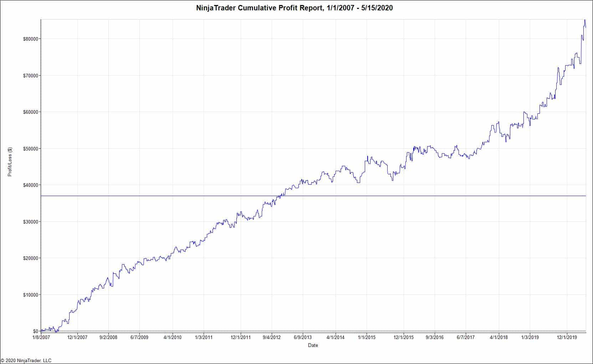Click the "$0" axis label
Screen dimensions: 593x364
[36, 330]
